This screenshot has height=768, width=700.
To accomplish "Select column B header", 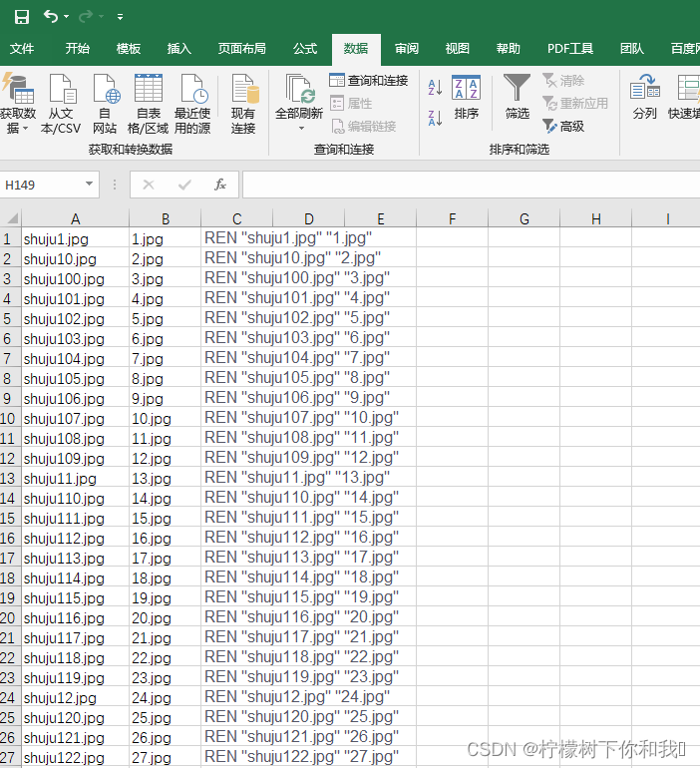I will pos(166,218).
